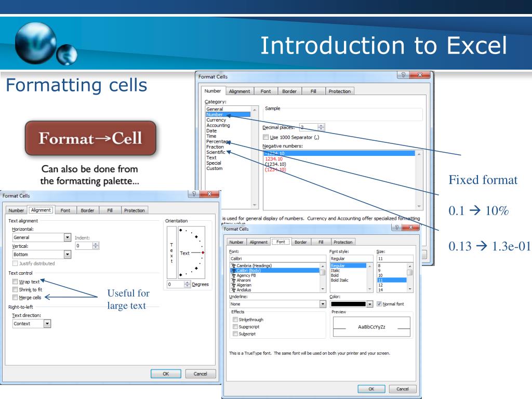The image size is (532, 399).
Task: Uncheck the Normal font checkbox
Action: pos(379,304)
